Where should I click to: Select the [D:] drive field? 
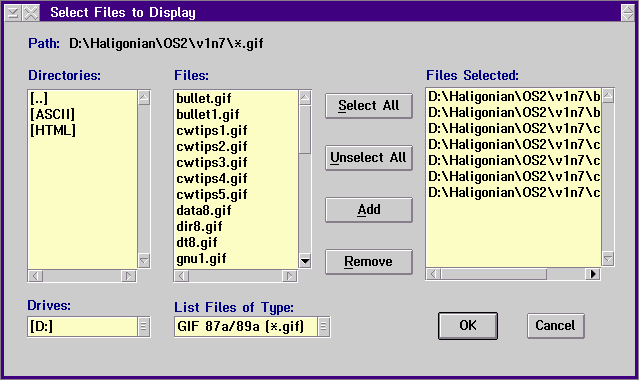83,327
